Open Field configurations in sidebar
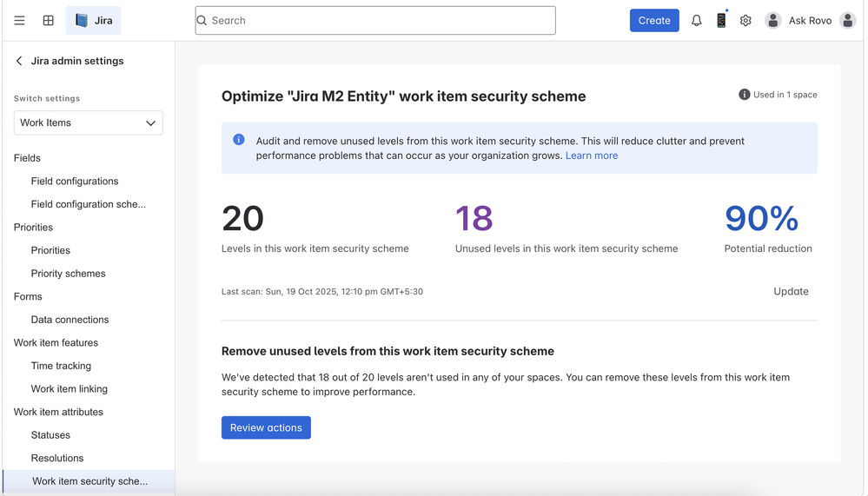 pyautogui.click(x=75, y=181)
